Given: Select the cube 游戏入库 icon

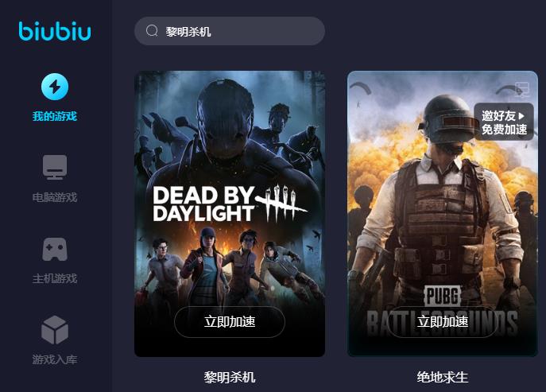Looking at the screenshot, I should 55,330.
